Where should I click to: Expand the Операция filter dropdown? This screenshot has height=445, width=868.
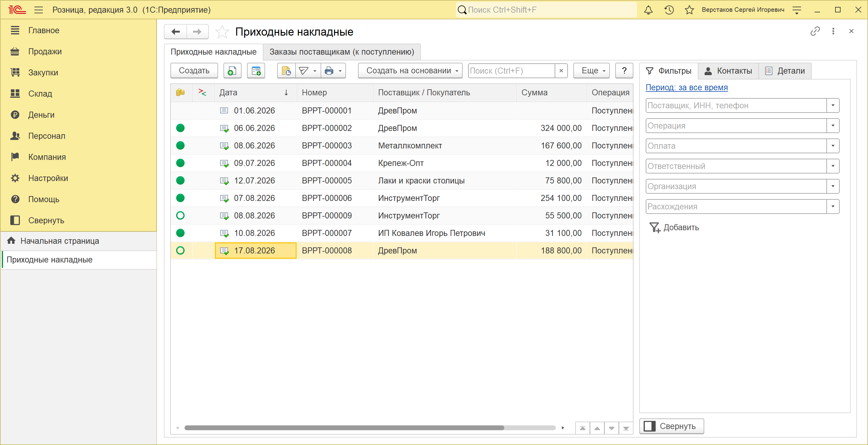[833, 126]
